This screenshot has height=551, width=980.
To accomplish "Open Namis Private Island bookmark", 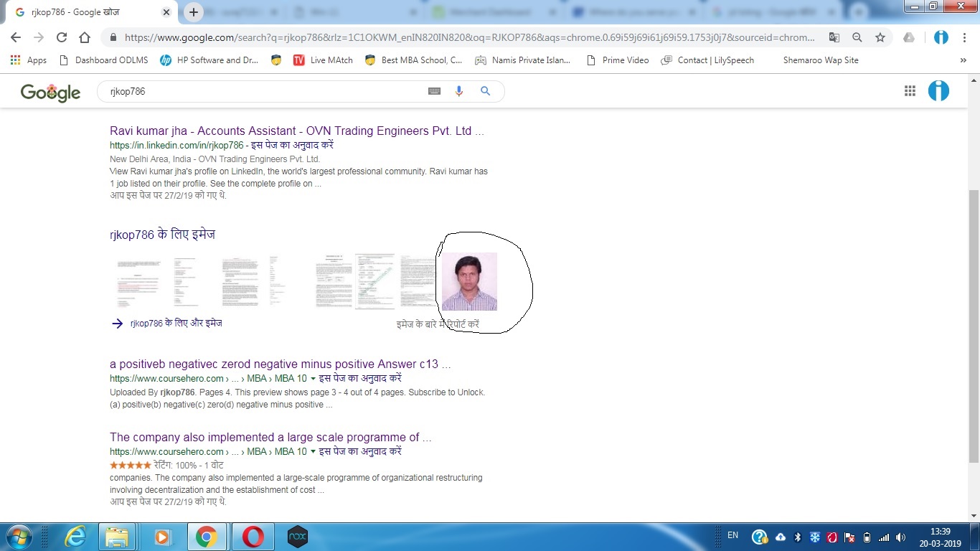I will 523,60.
